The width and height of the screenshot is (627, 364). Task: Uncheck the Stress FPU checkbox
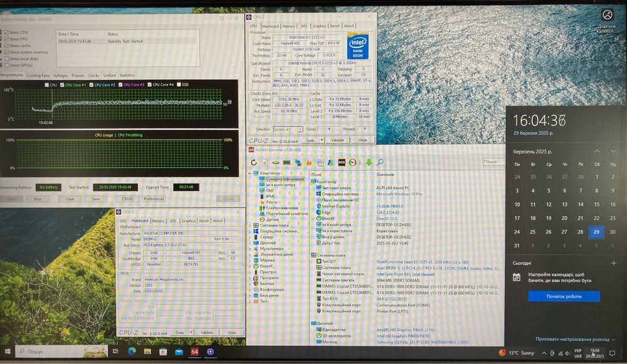pos(7,39)
